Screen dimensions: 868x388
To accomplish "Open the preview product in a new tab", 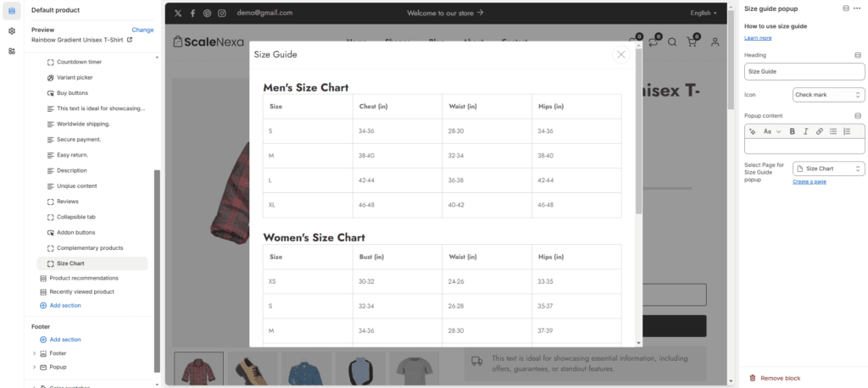I will [x=130, y=40].
